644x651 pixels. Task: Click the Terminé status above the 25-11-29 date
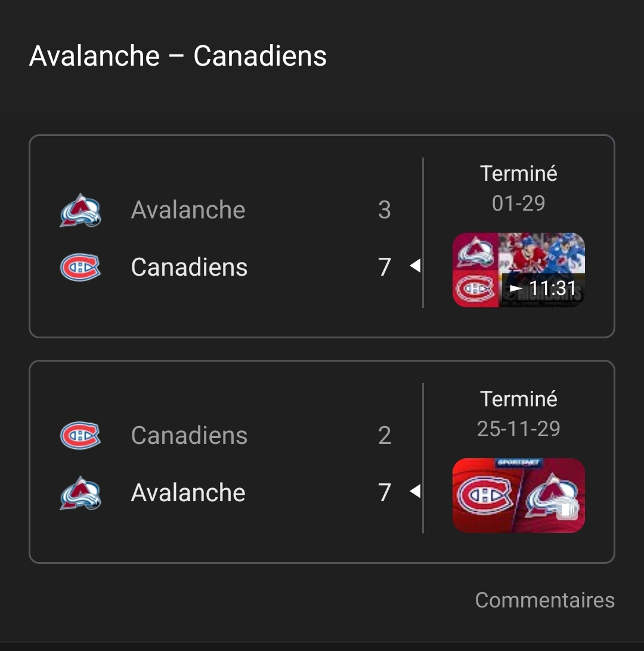point(518,399)
